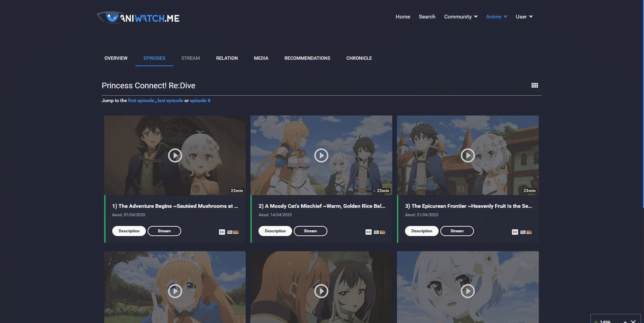Click title '2) A Moody Cat's Mischief ~Warm, Golden Rice Bal...'
Viewport: 644px width, 323px height.
click(322, 206)
